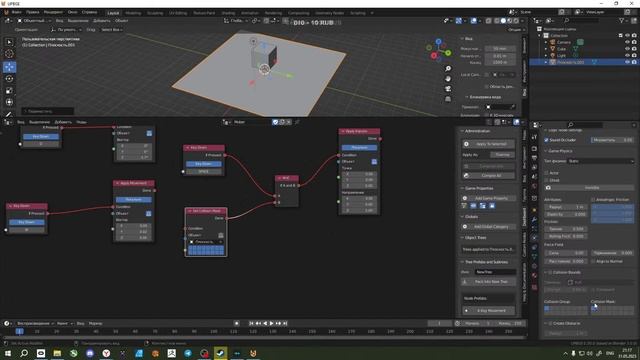
Task: Open the outliner filter funnel icon
Action: (x=622, y=20)
